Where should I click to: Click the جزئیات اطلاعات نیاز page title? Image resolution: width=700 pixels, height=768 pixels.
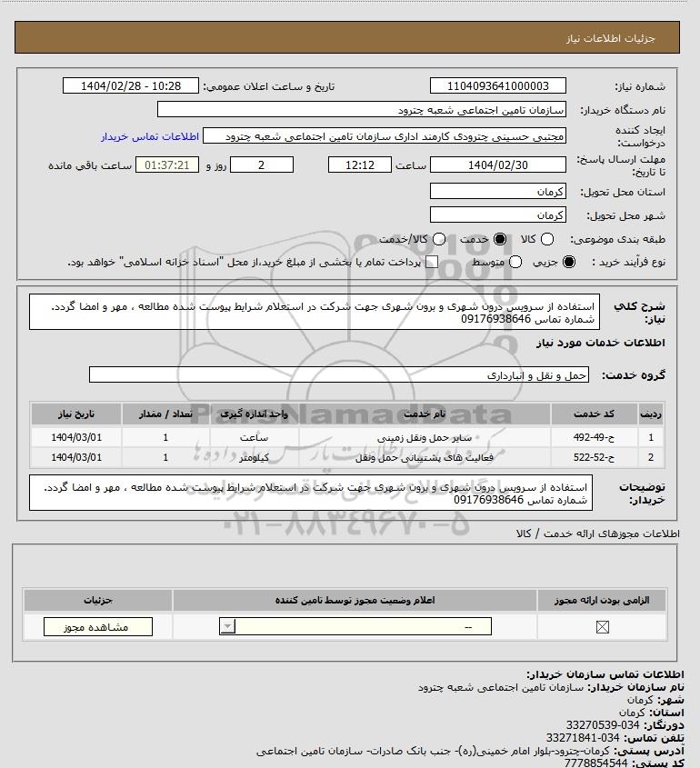(610, 38)
